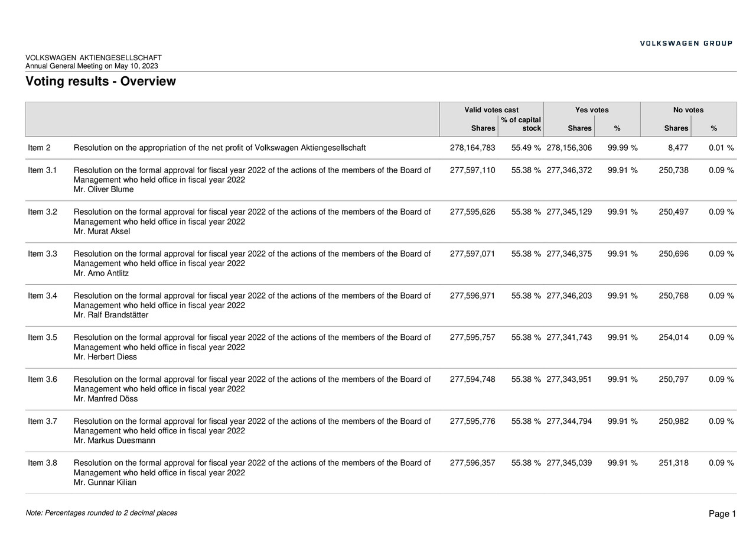Click no votes 251,318

673,464
